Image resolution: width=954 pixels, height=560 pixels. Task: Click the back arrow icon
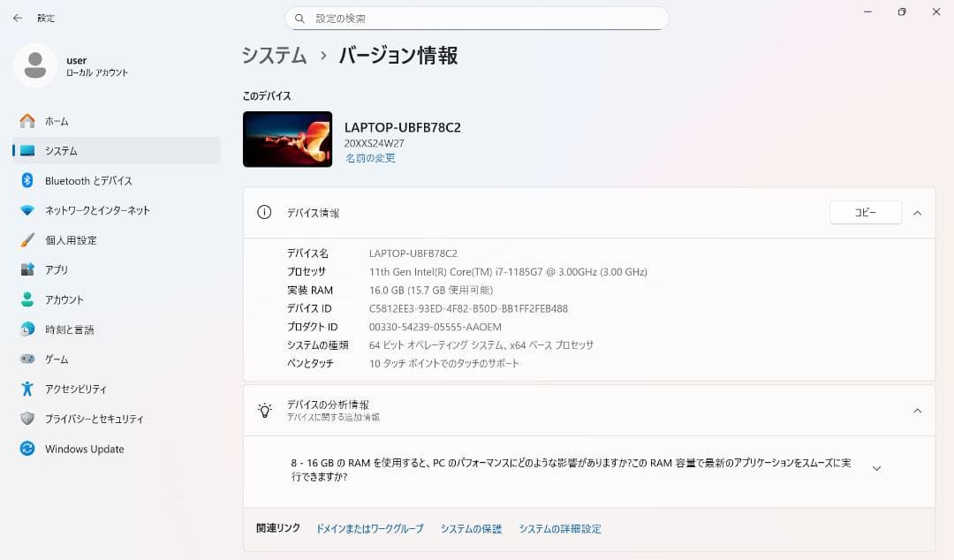click(x=18, y=19)
